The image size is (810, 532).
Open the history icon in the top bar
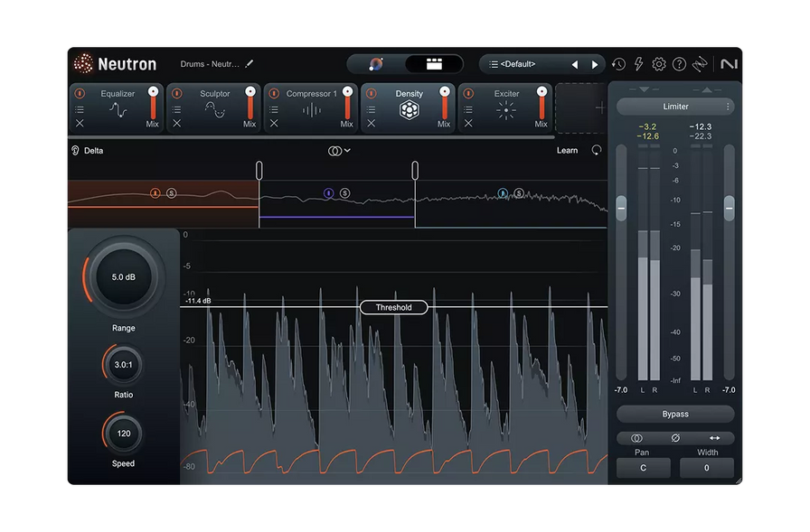click(618, 64)
